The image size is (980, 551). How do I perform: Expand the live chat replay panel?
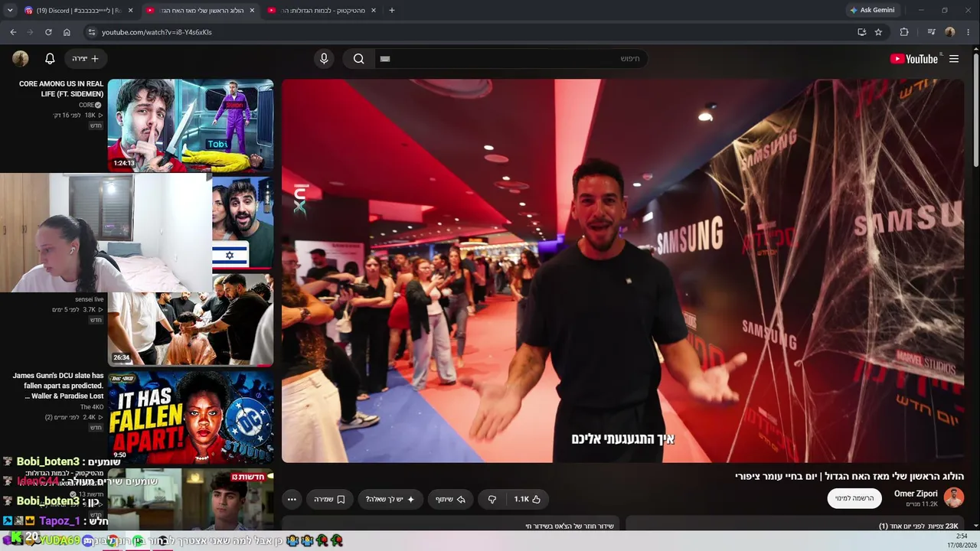pos(452,526)
